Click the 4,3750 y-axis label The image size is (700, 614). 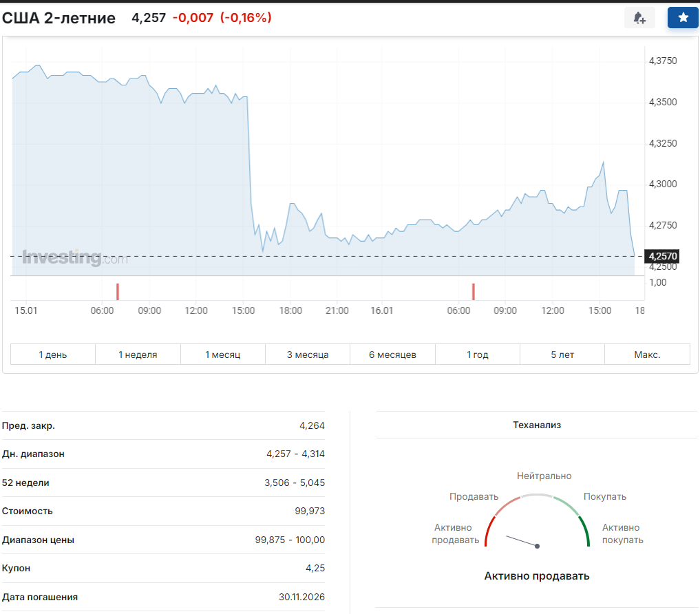663,61
